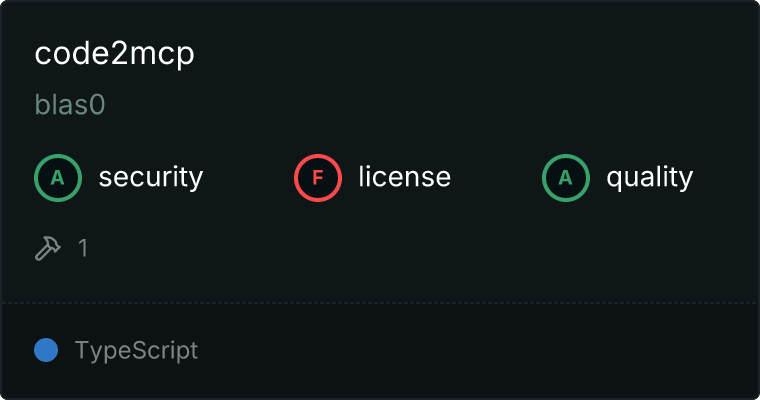Click the card footer area beside TypeScript

point(477,352)
